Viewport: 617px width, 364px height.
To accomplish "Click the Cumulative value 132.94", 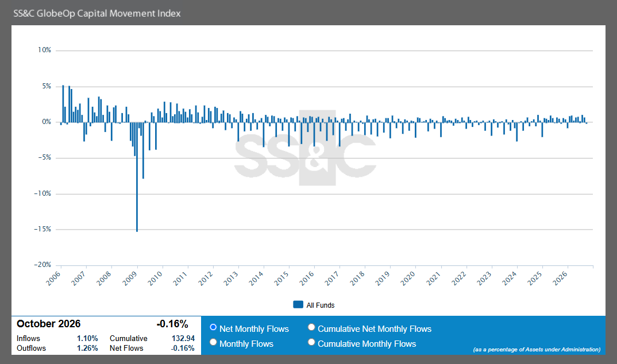I will [x=183, y=338].
